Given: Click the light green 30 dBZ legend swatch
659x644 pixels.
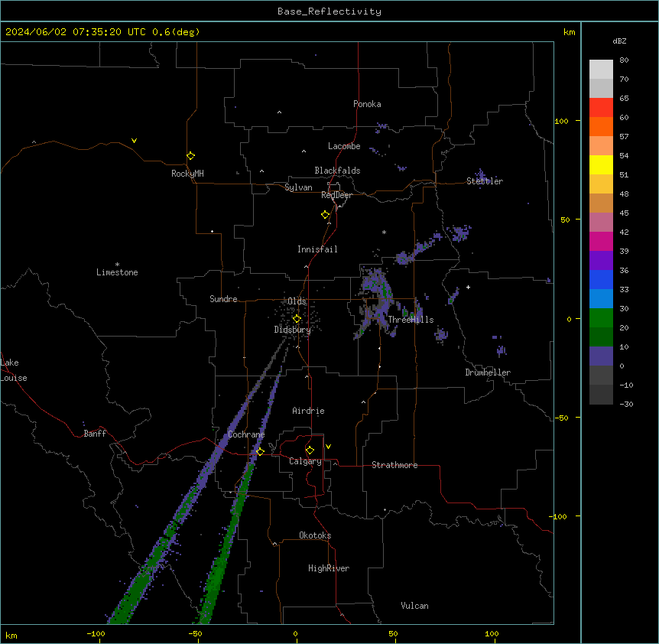Looking at the screenshot, I should point(601,318).
